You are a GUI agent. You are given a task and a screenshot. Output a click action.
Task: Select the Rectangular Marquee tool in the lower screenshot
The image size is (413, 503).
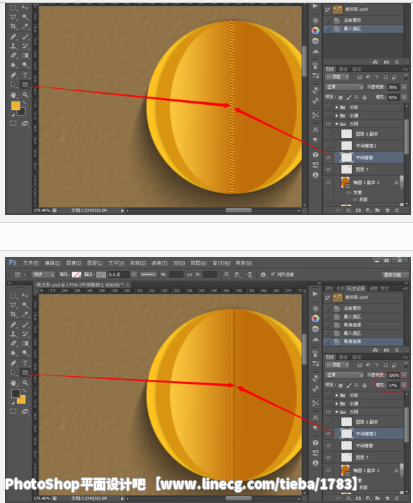[13, 296]
